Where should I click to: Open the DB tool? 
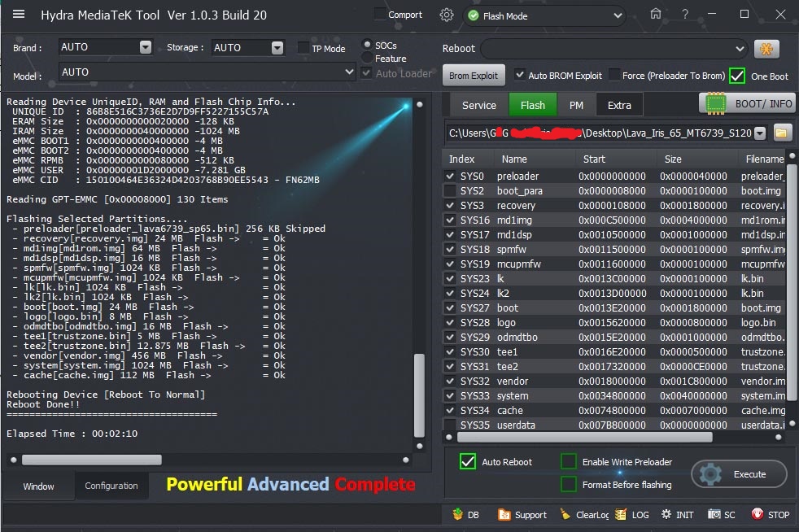tap(466, 515)
